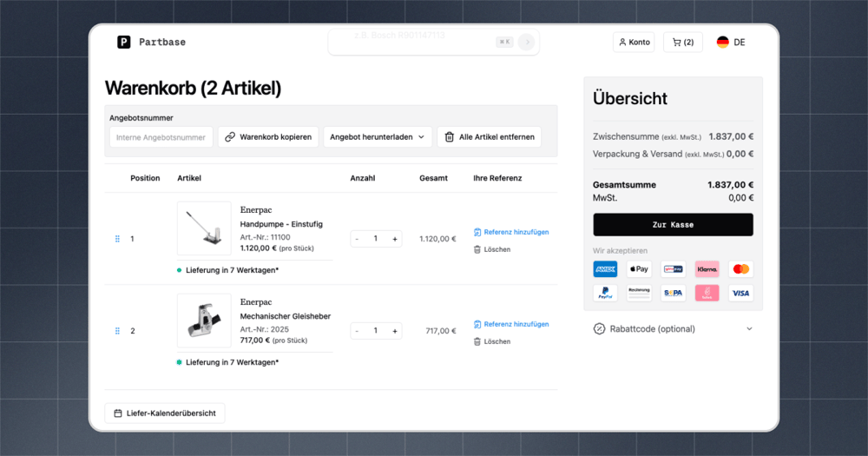The width and height of the screenshot is (868, 456).
Task: Click the drag handle of position 1
Action: (117, 239)
